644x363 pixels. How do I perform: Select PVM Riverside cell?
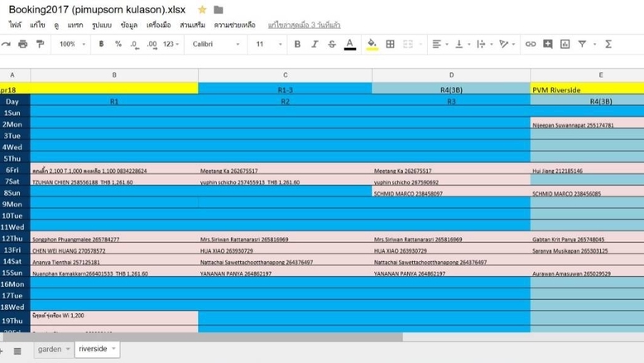tap(588, 90)
